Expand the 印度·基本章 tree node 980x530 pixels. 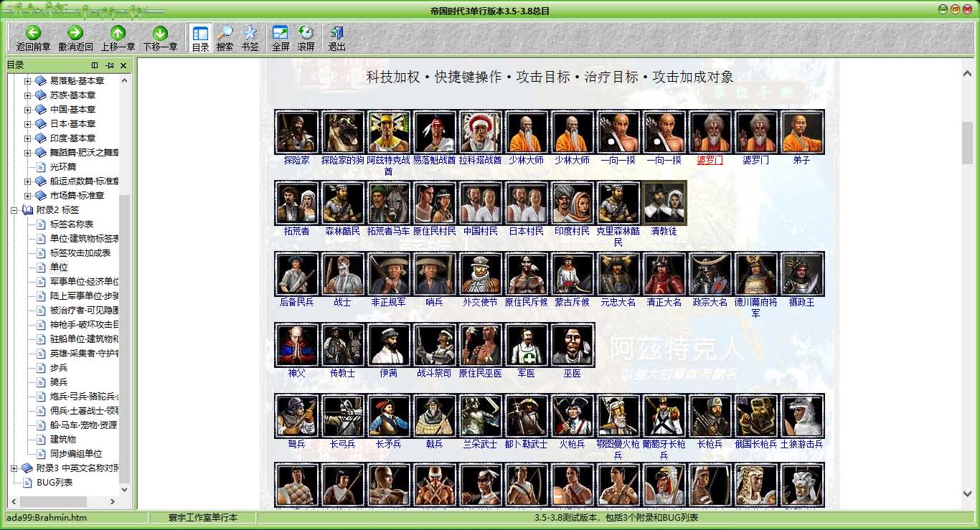[27, 138]
